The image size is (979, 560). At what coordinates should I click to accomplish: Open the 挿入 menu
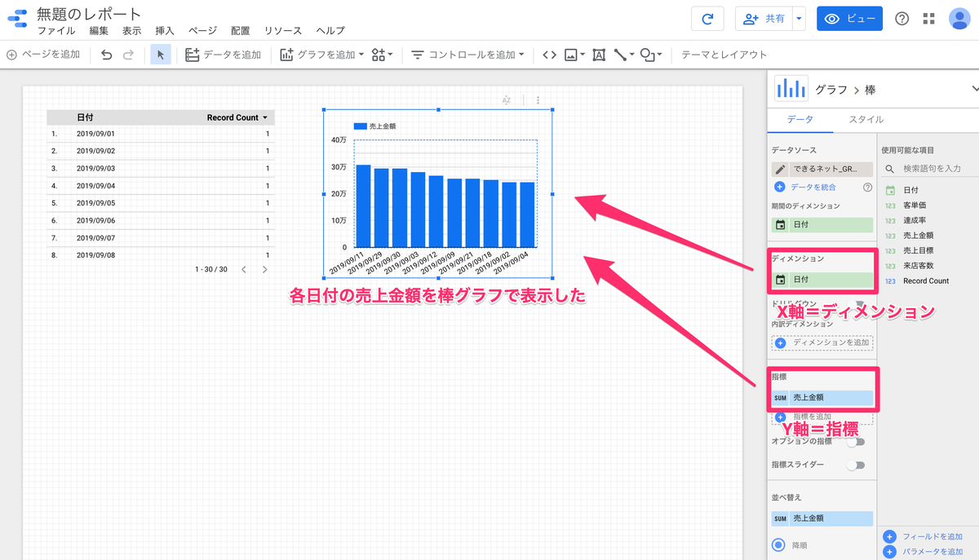tap(165, 31)
